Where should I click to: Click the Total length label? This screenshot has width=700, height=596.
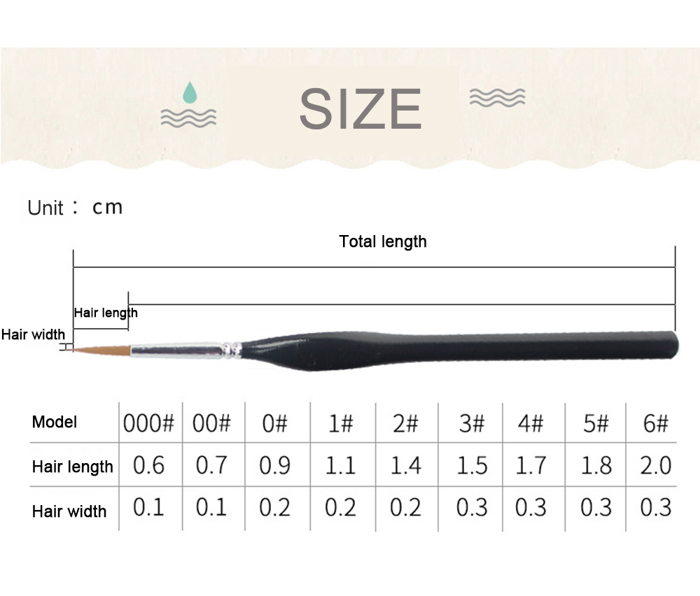[383, 241]
